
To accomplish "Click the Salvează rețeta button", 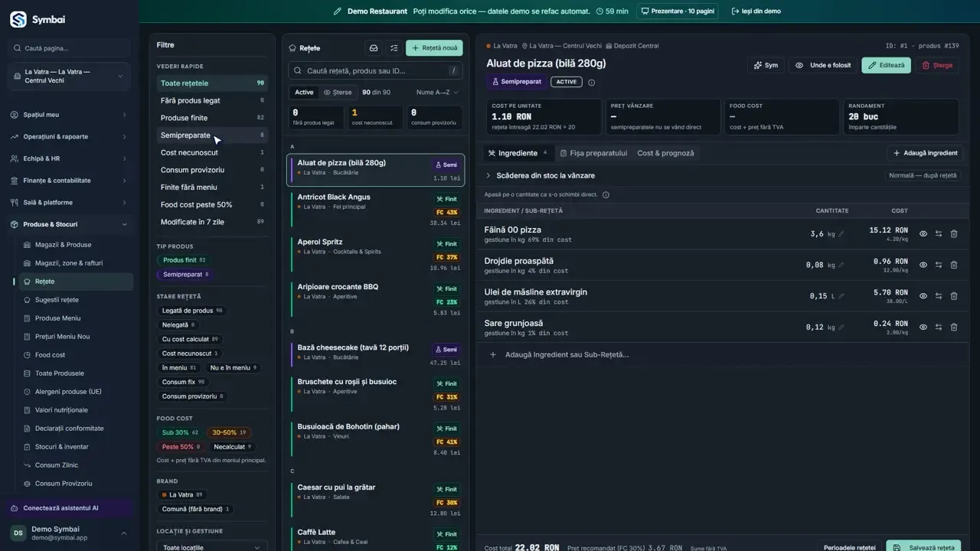I will (923, 547).
